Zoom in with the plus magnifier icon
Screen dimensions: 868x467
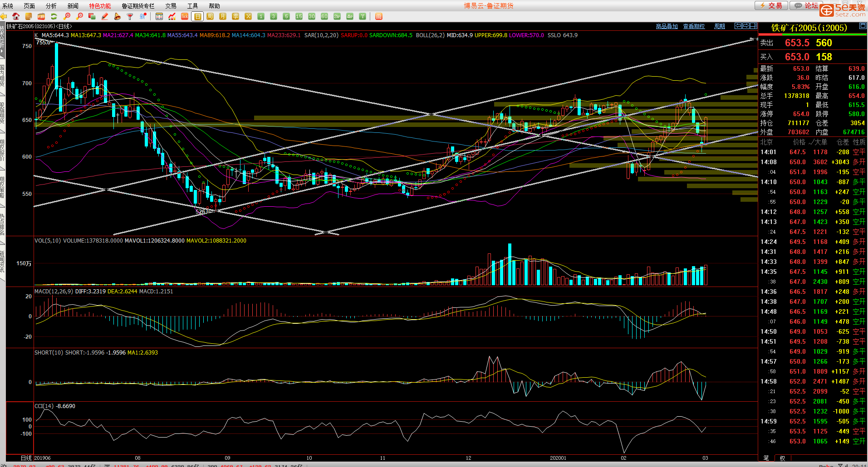pyautogui.click(x=67, y=16)
